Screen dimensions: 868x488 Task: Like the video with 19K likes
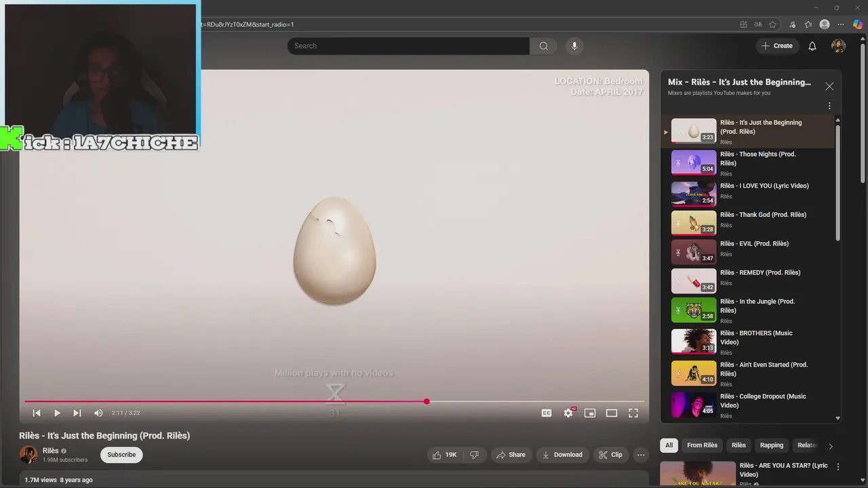(x=445, y=455)
